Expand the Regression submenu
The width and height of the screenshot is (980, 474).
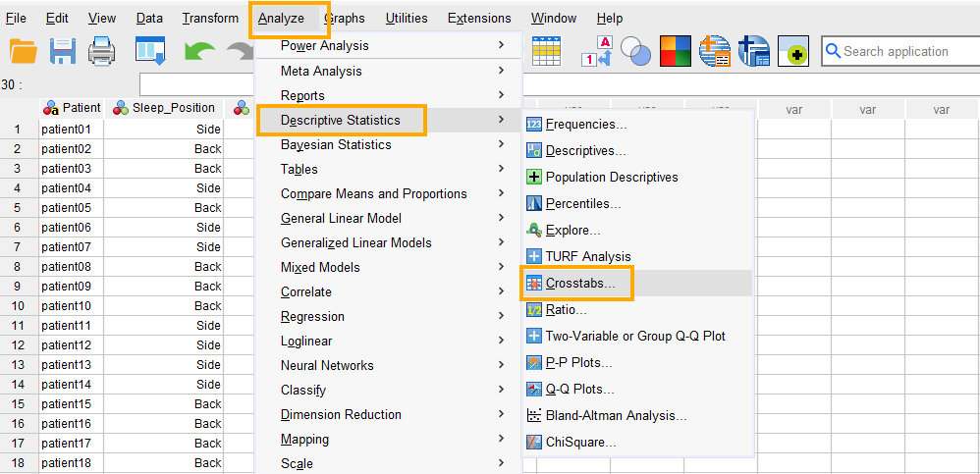(x=388, y=317)
